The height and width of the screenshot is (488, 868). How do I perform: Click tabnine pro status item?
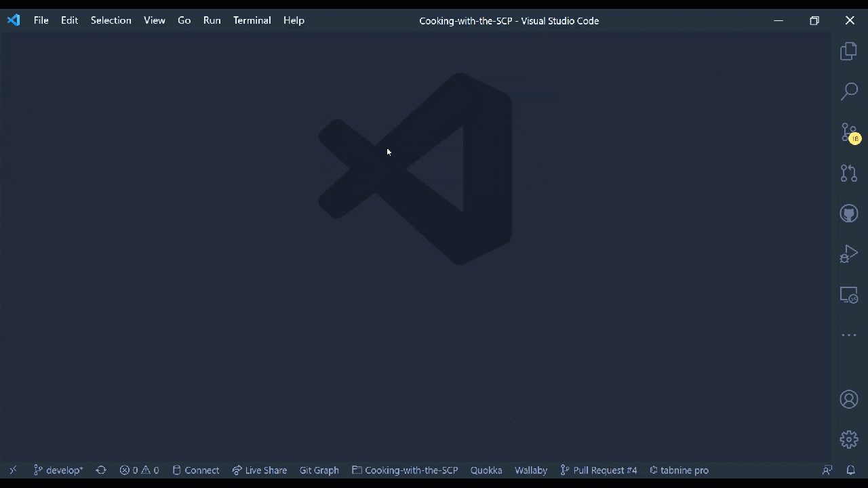click(x=679, y=470)
